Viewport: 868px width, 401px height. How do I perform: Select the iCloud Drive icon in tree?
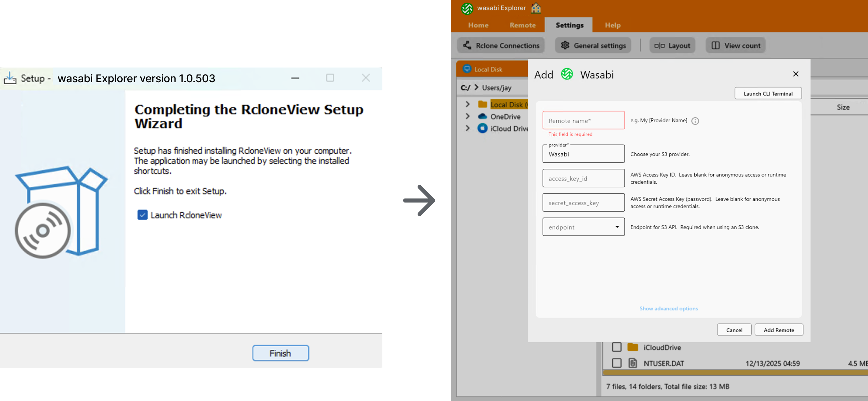pyautogui.click(x=482, y=128)
